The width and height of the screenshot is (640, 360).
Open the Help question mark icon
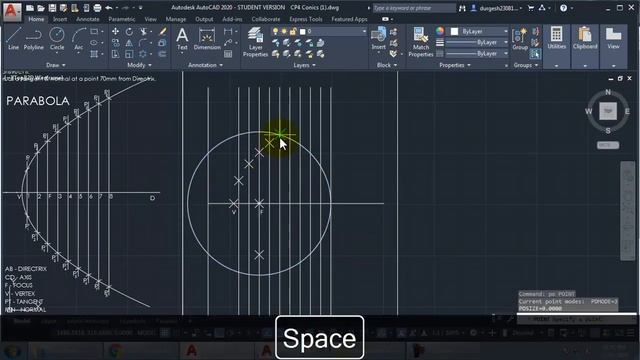tap(563, 8)
